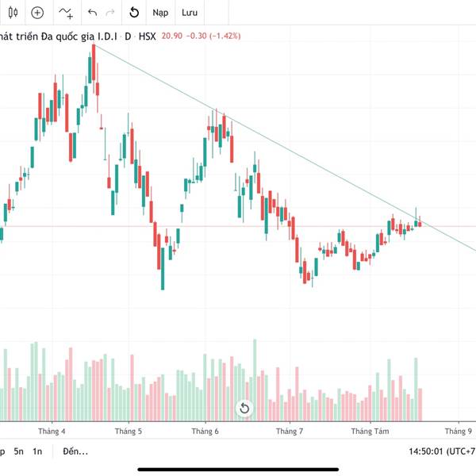This screenshot has height=476, width=476.
Task: Click the Tháng Tám axis label
Action: pyautogui.click(x=370, y=432)
